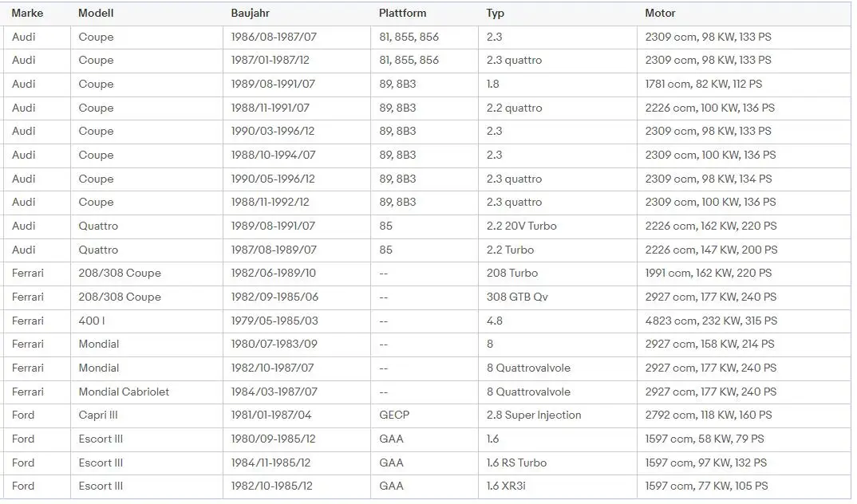Screen dimensions: 857x504
Task: Select the Typ column header
Action: pos(496,14)
